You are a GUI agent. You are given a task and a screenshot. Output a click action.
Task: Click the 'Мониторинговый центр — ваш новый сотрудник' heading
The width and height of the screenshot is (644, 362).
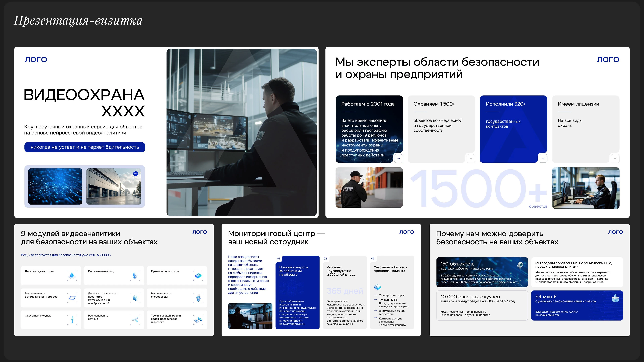coord(277,238)
